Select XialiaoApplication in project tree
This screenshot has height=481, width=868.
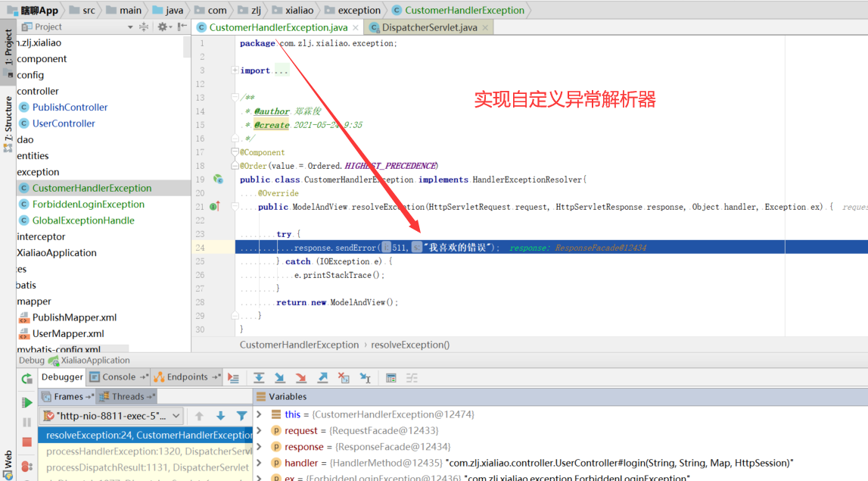57,252
